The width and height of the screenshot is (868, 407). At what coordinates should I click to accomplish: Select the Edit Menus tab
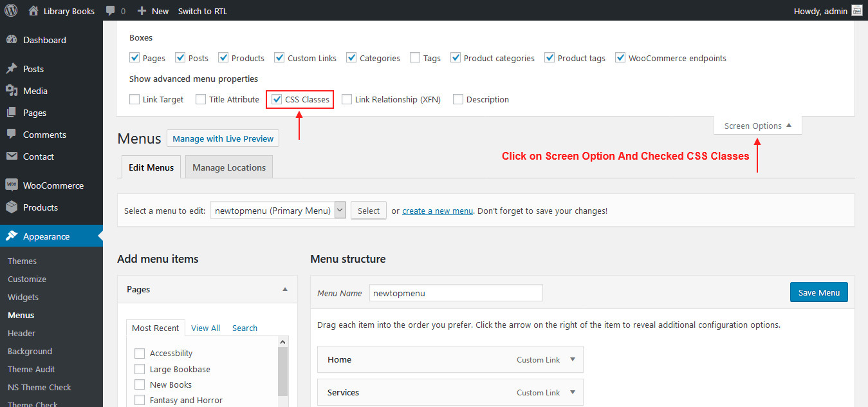151,167
